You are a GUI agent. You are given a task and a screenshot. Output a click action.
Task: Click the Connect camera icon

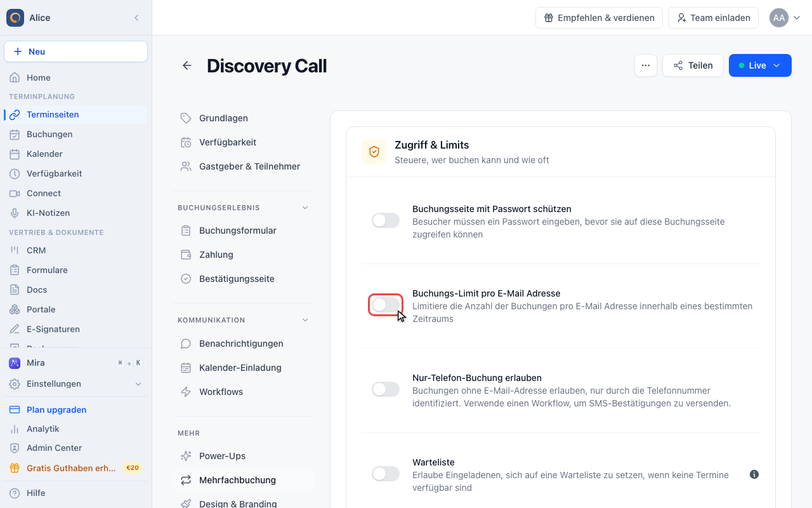point(15,193)
